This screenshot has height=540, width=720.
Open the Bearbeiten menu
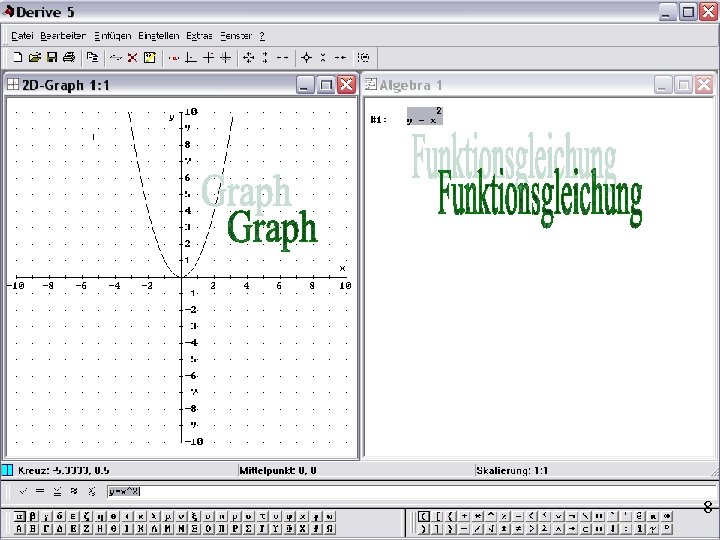click(63, 35)
